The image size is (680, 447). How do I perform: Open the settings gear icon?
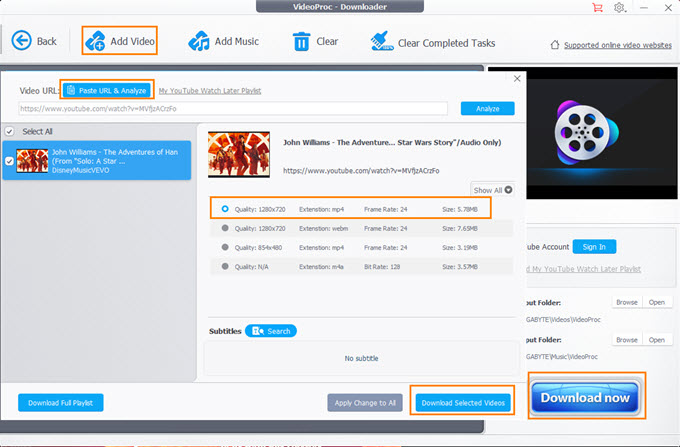tap(620, 7)
